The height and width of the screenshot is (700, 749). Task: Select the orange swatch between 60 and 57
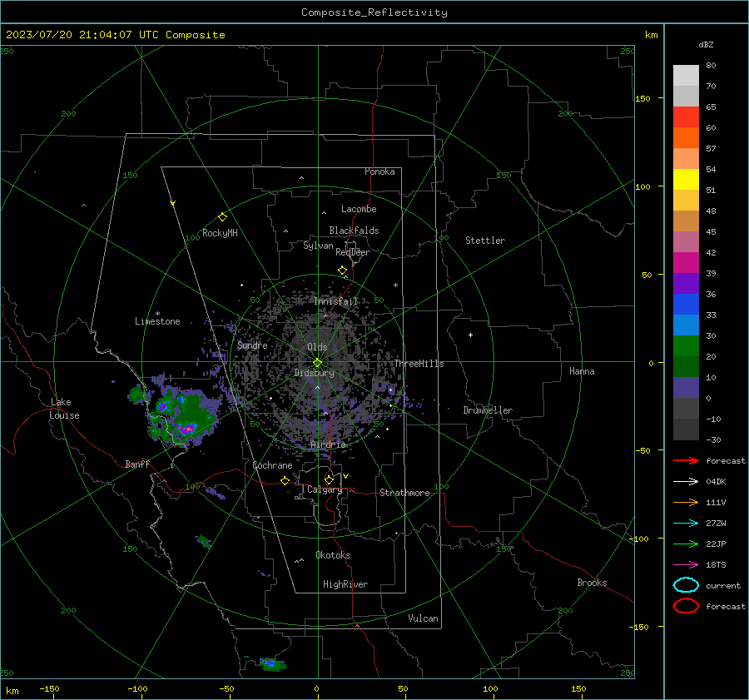pyautogui.click(x=686, y=138)
